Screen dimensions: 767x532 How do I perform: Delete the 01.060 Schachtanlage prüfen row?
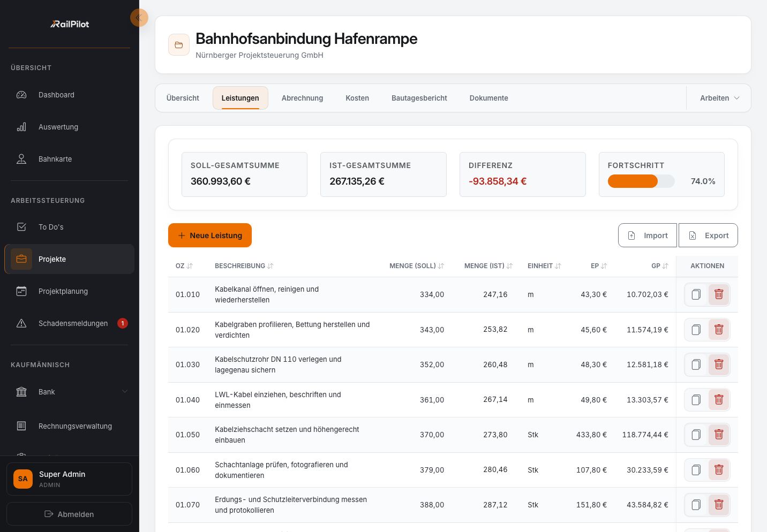[x=719, y=470]
